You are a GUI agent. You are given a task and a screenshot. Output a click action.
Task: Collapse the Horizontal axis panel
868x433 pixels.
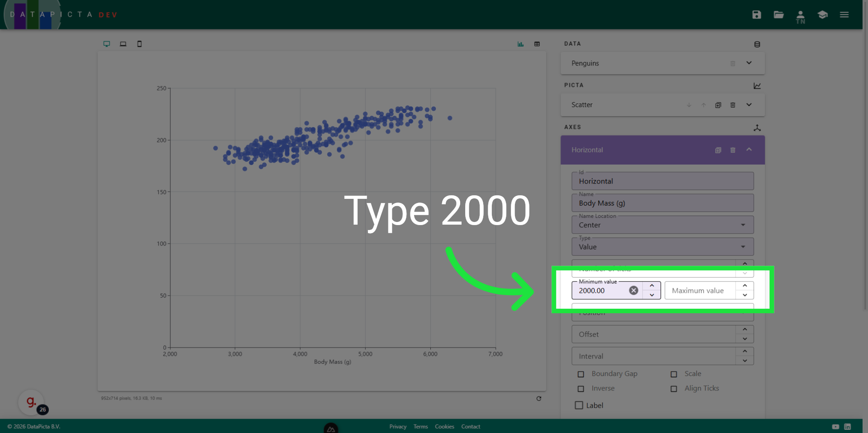(750, 150)
